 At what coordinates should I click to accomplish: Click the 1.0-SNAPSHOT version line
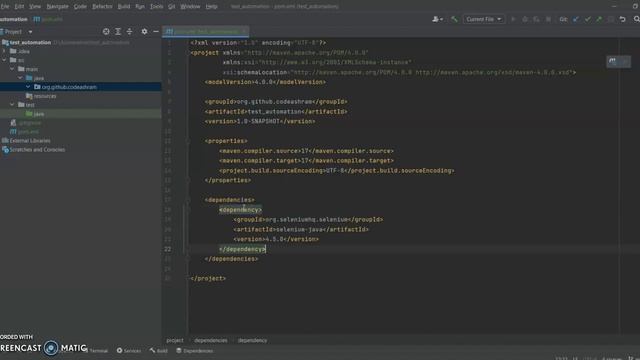point(260,121)
